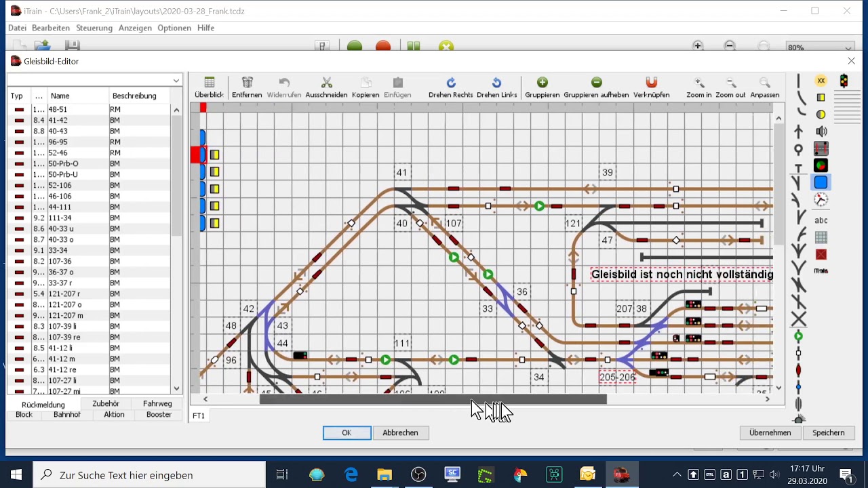
Task: Open the Anzeigen menu
Action: coord(135,28)
